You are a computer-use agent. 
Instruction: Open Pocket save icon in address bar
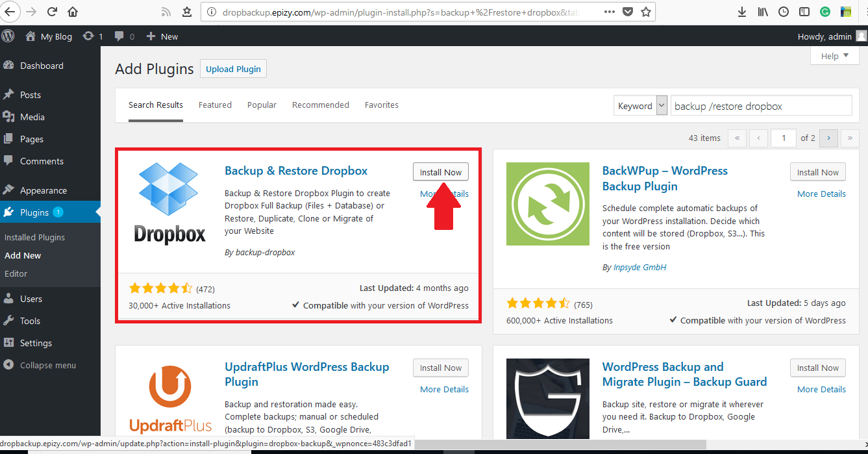click(x=627, y=12)
